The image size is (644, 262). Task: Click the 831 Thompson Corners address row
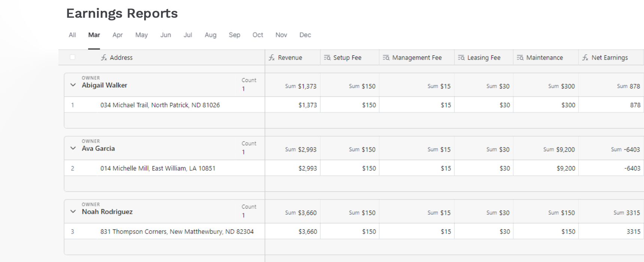[x=177, y=232]
